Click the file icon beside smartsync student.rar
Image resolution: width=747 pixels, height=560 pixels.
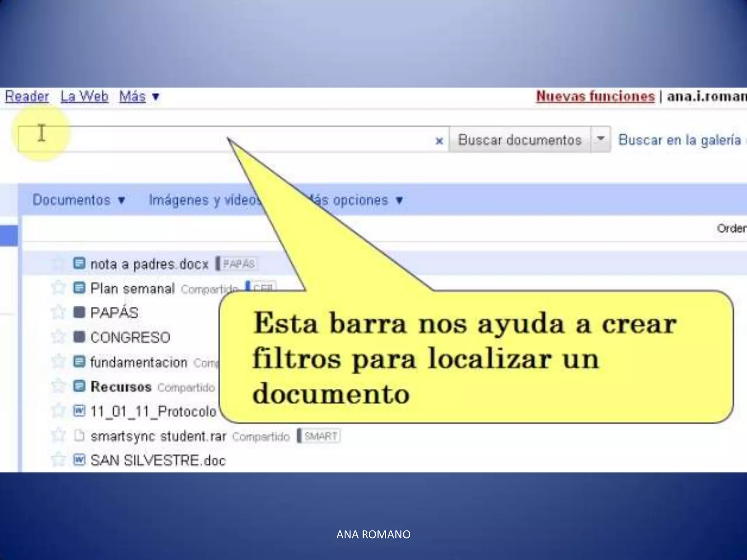coord(79,436)
